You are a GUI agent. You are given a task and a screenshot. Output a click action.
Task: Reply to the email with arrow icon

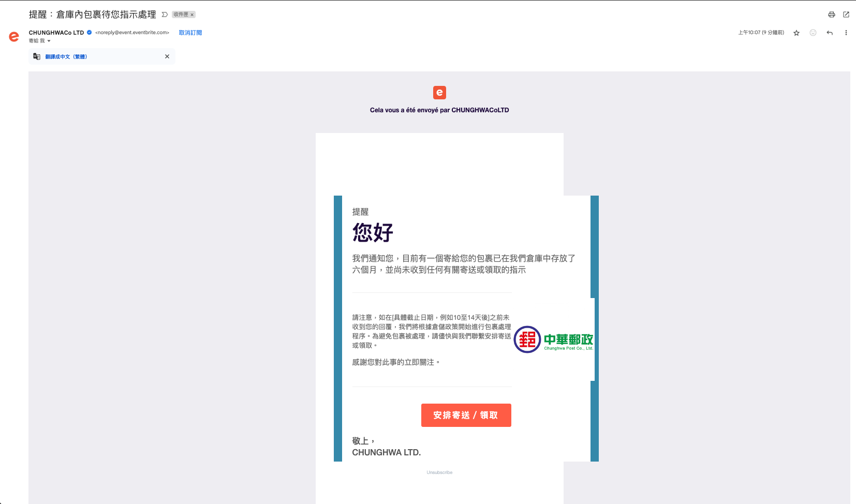click(x=830, y=33)
